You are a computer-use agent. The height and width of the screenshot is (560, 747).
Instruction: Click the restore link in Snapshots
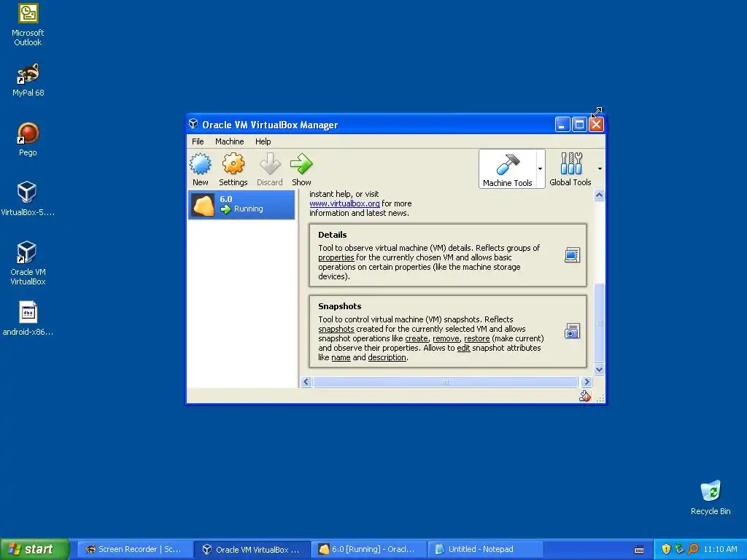pyautogui.click(x=477, y=338)
